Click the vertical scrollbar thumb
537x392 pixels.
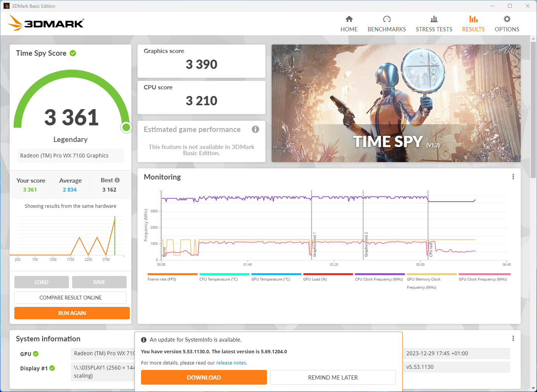534,110
